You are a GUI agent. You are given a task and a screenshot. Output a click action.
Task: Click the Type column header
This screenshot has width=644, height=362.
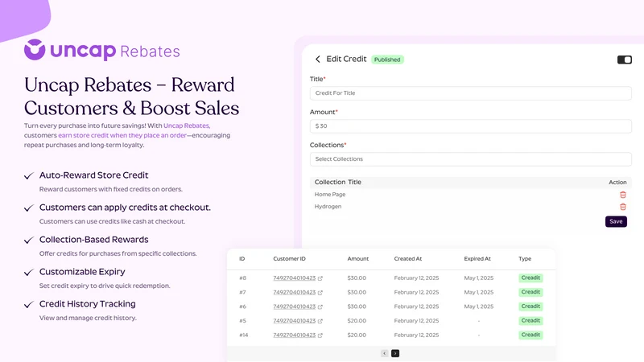click(525, 258)
